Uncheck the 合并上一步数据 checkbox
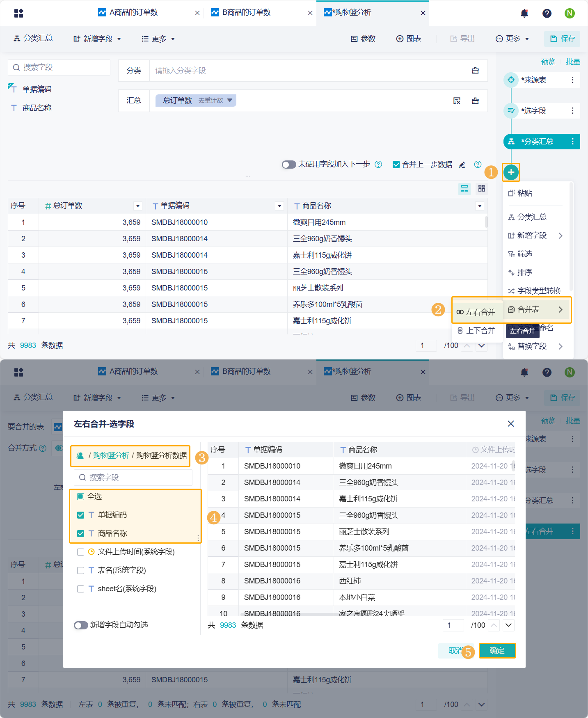 tap(396, 165)
